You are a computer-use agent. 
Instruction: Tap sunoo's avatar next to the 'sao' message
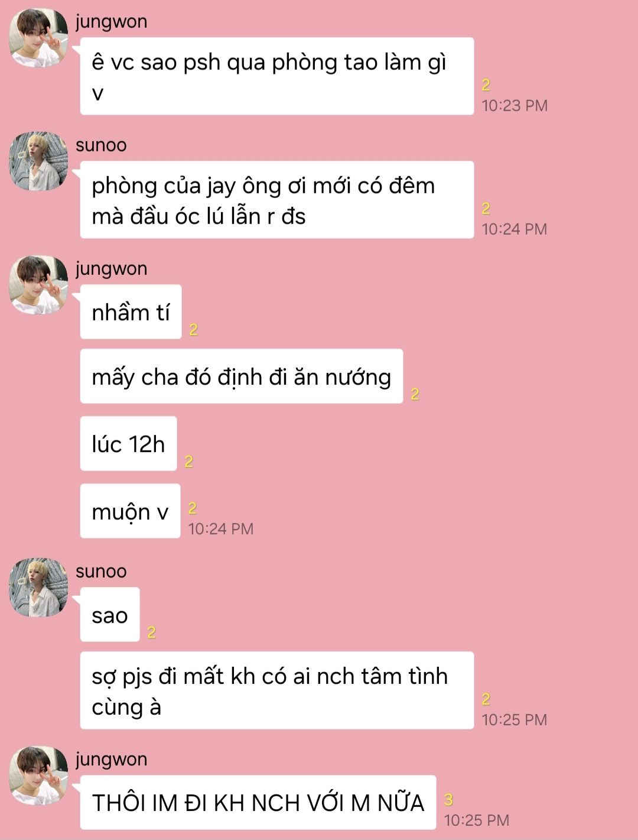(x=39, y=588)
